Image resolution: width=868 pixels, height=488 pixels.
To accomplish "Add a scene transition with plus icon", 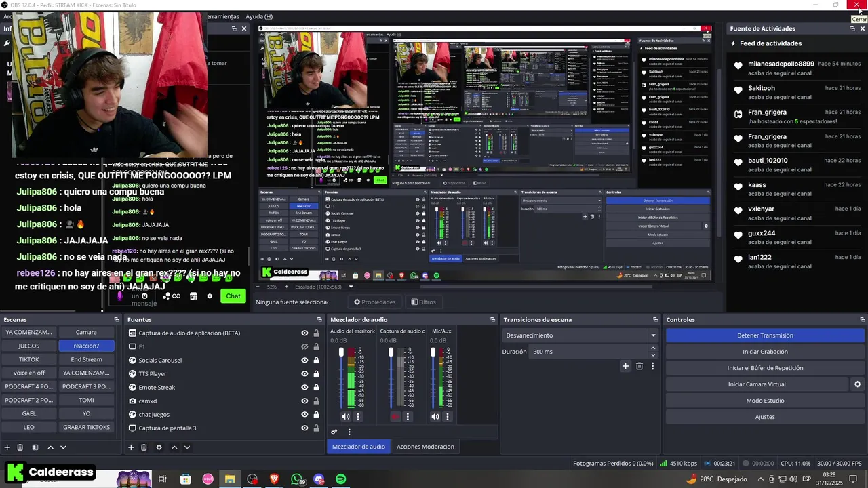I will [x=625, y=366].
